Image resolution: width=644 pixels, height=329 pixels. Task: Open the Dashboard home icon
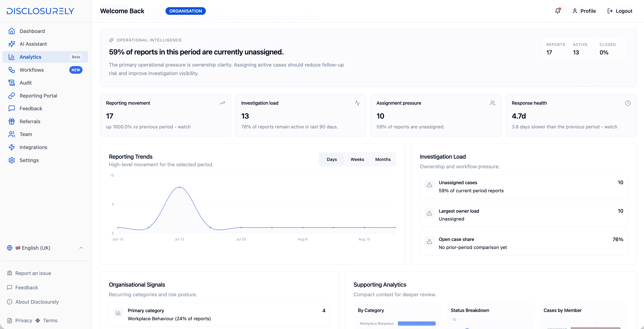click(11, 31)
